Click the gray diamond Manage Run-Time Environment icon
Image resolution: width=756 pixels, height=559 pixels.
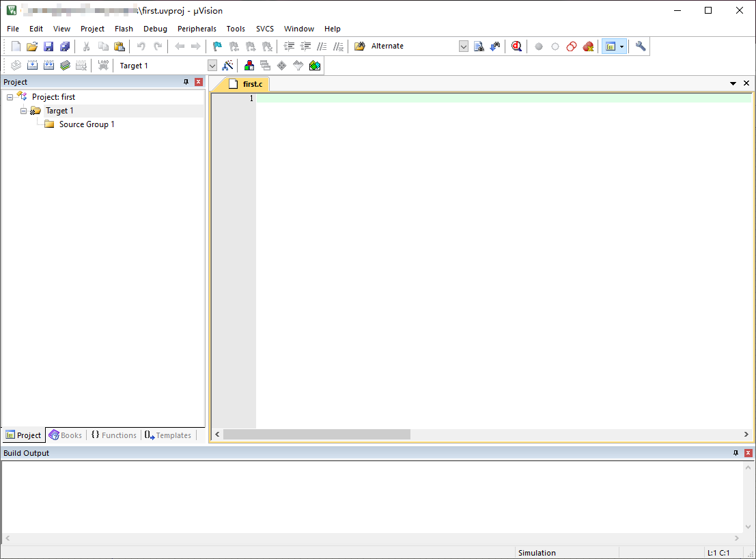pos(282,65)
